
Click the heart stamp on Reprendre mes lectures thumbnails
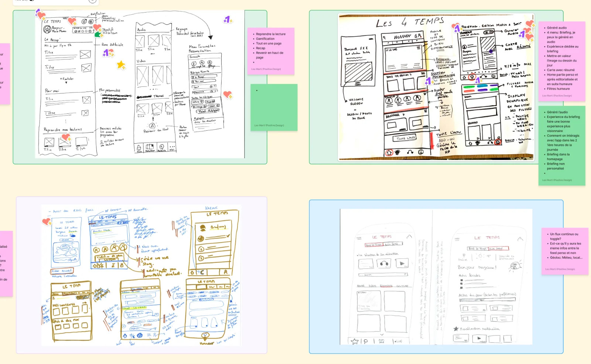coord(66,138)
